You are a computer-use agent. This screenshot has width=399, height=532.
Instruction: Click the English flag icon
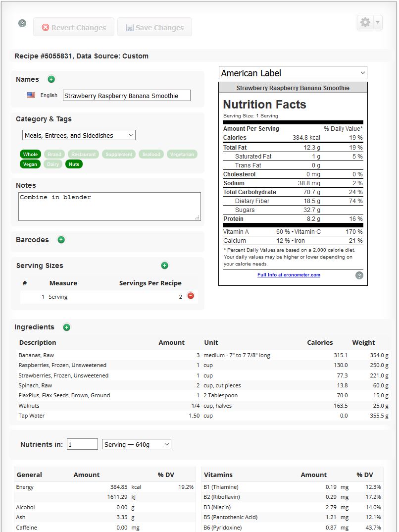31,95
